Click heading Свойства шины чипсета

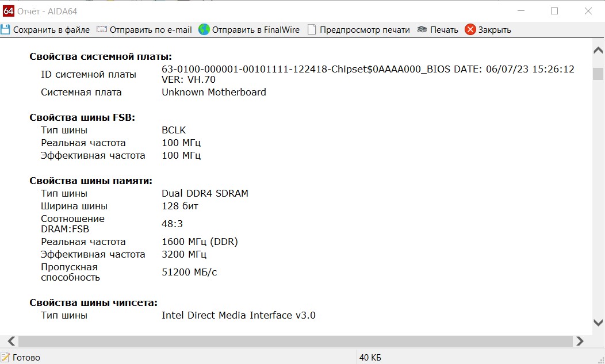click(93, 303)
